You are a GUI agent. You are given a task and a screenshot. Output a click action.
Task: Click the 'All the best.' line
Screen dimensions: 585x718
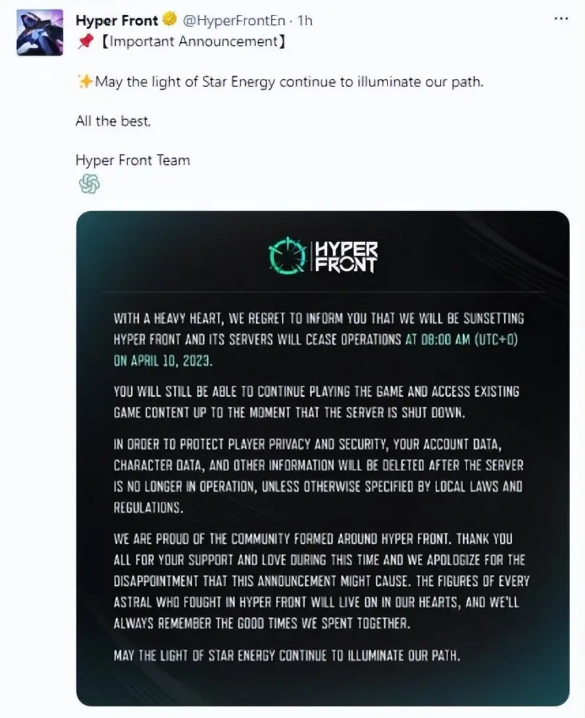click(113, 121)
